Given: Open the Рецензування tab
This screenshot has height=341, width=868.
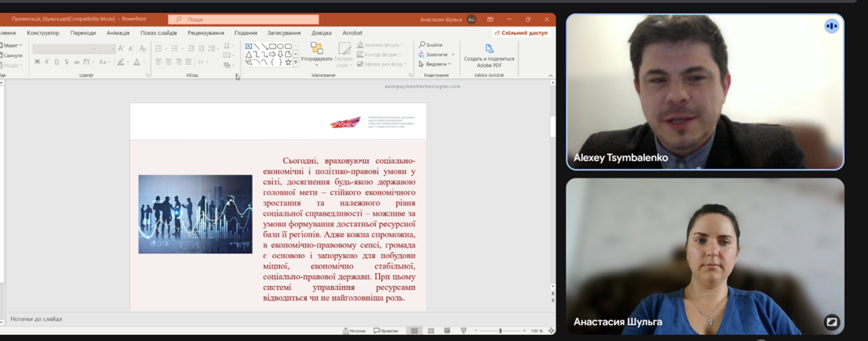Looking at the screenshot, I should coord(206,32).
